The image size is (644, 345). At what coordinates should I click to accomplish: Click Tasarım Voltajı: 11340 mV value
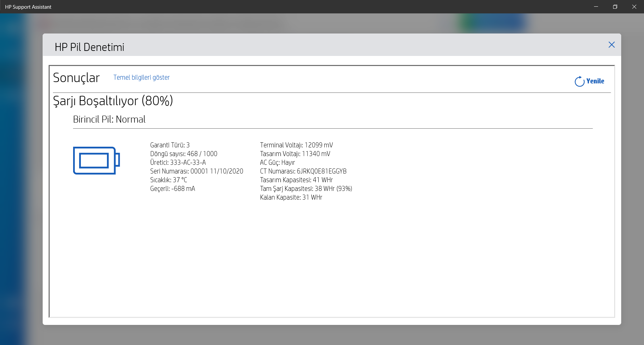click(295, 154)
